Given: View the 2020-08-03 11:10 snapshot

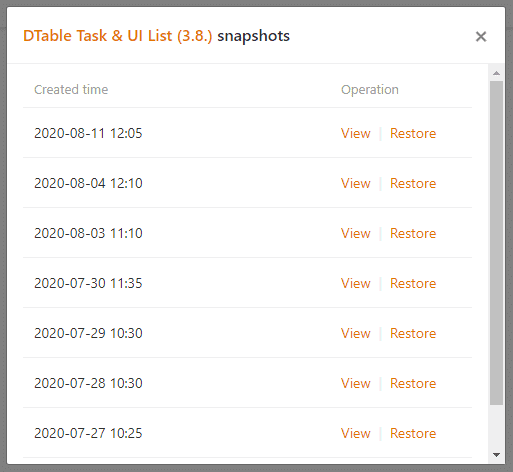Looking at the screenshot, I should [355, 233].
